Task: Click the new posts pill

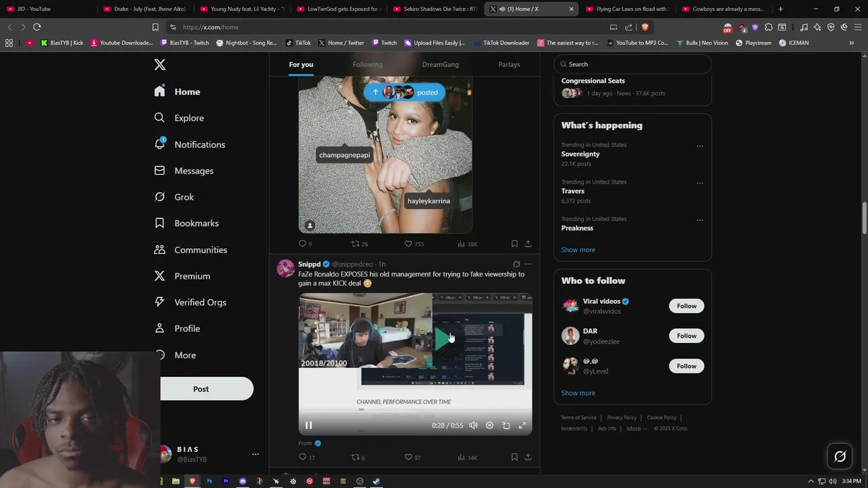Action: click(405, 92)
